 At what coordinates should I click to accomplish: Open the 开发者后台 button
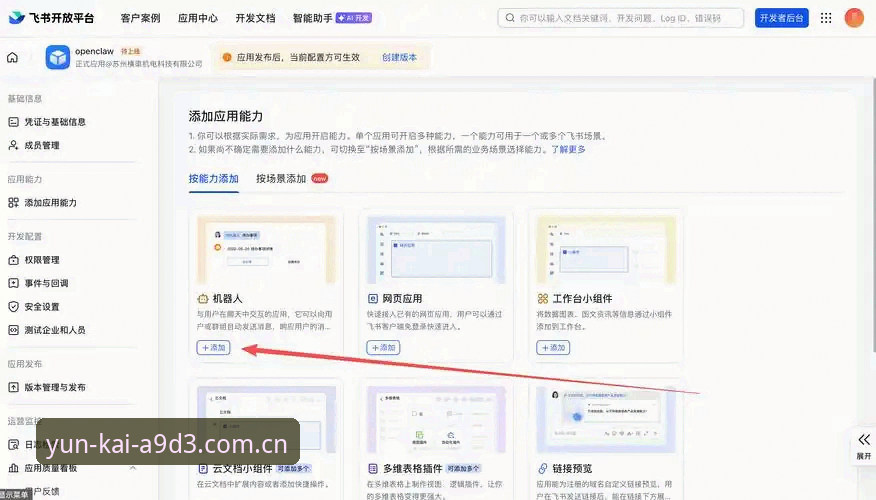782,18
